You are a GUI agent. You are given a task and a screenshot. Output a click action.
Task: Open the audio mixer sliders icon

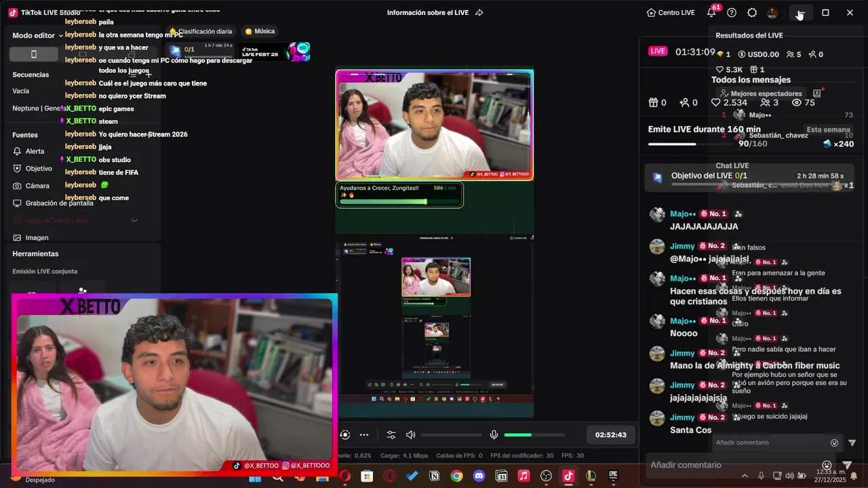(x=391, y=435)
